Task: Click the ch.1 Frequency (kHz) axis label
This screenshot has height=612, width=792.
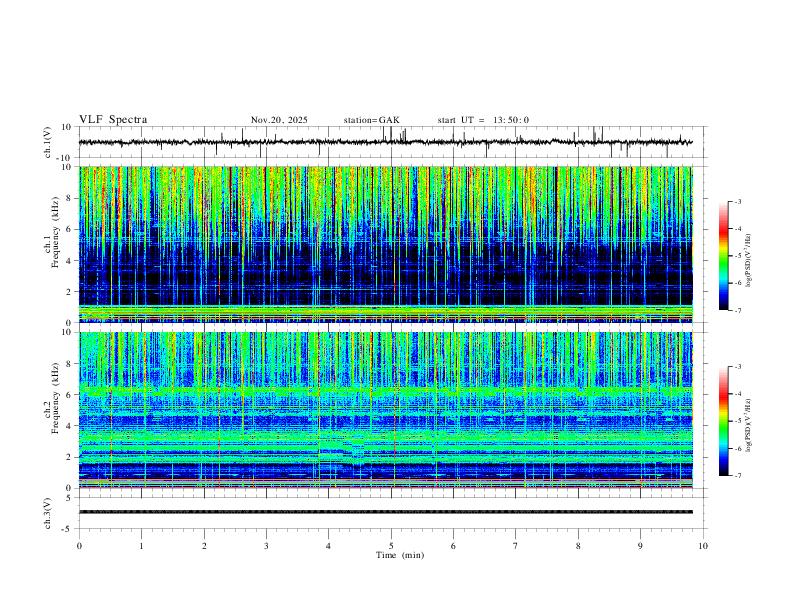Action: 52,233
